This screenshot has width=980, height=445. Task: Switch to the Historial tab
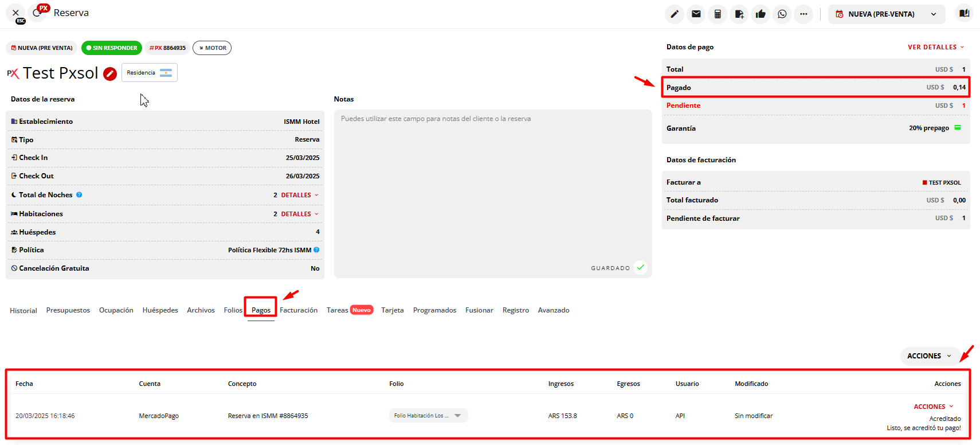23,311
